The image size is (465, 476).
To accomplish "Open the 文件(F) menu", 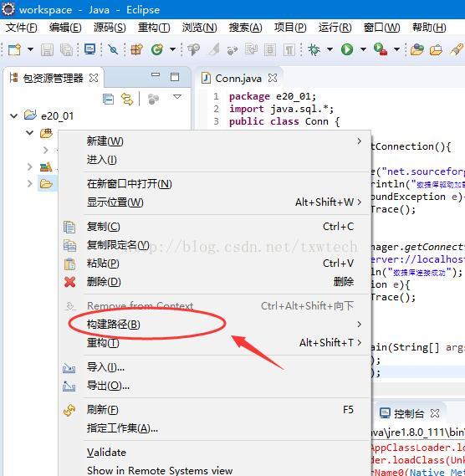I will point(22,28).
